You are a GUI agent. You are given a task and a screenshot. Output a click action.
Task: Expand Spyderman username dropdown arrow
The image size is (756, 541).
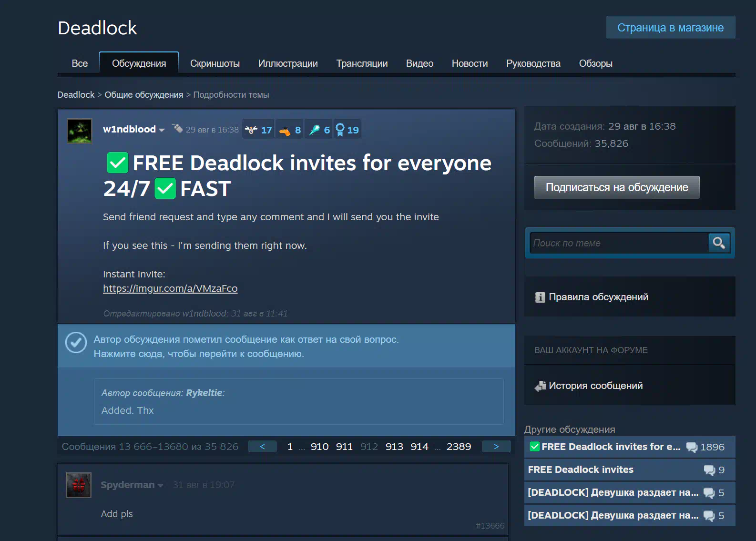tap(160, 486)
